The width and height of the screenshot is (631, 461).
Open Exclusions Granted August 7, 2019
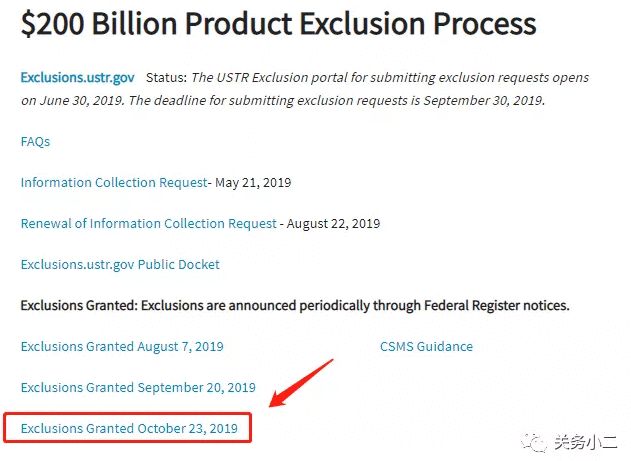click(122, 346)
